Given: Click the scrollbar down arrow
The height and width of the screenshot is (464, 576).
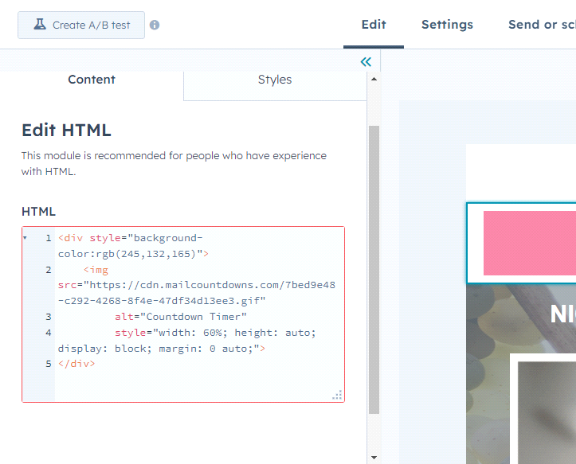Looking at the screenshot, I should point(374,457).
